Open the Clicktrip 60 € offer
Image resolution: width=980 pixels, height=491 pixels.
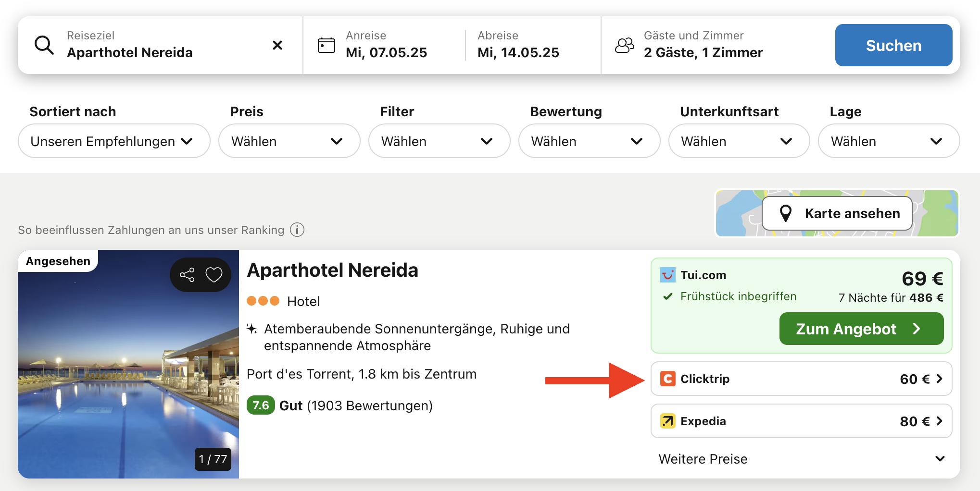[x=801, y=379]
